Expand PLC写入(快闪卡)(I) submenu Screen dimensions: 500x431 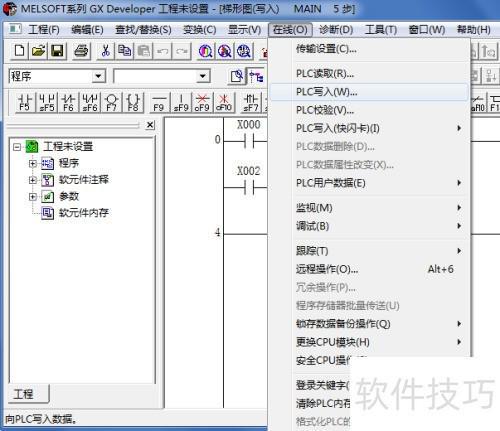coord(369,128)
